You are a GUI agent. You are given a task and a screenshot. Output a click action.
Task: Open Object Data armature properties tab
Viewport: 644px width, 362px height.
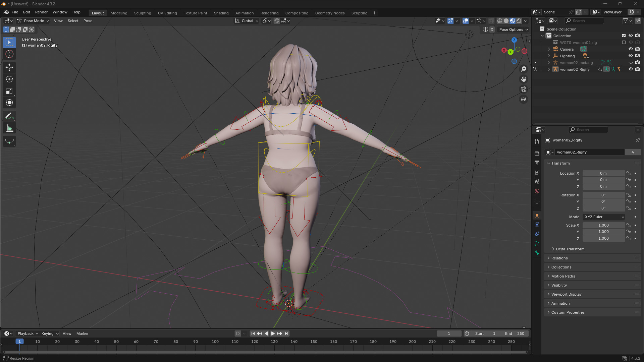tap(537, 243)
